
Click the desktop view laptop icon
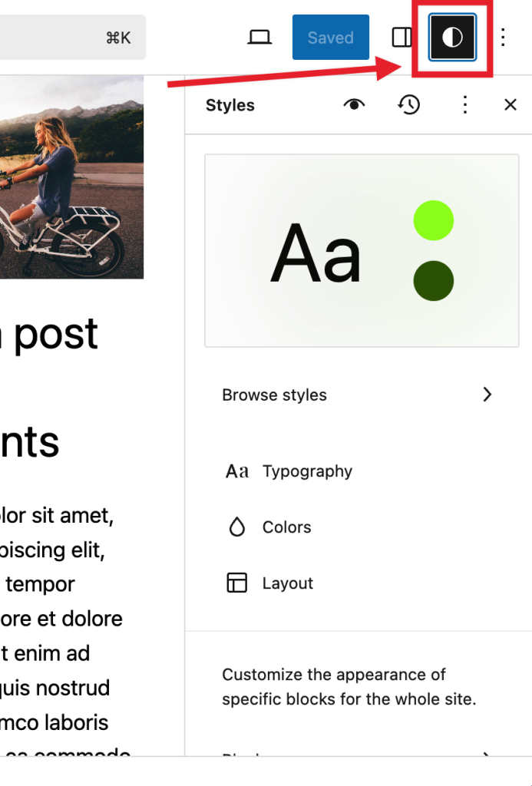(260, 37)
